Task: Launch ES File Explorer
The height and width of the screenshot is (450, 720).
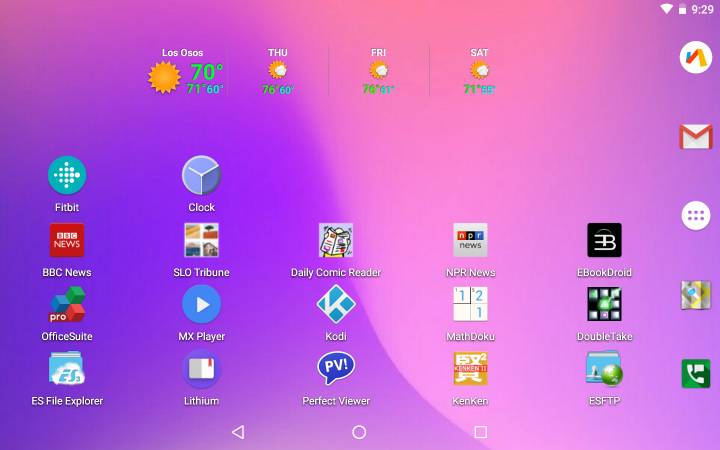Action: [67, 368]
